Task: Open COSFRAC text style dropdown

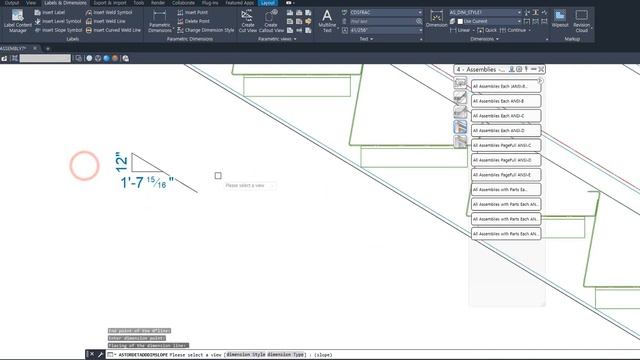Action: coord(420,12)
